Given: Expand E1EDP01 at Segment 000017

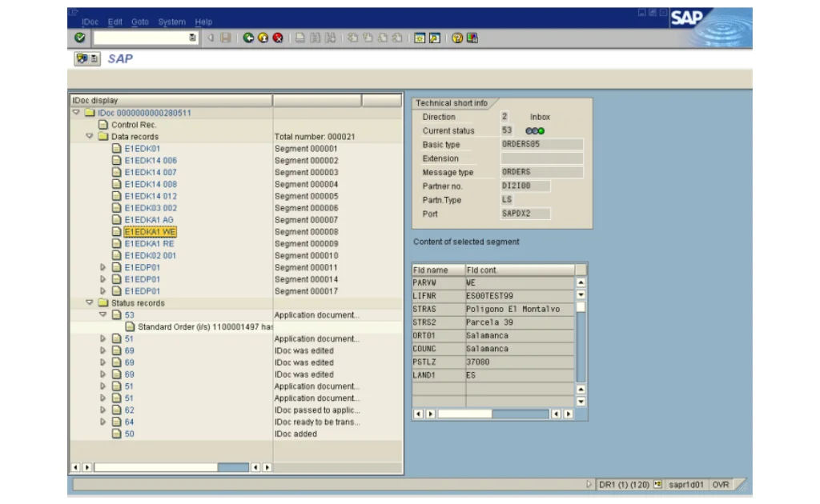Looking at the screenshot, I should (x=103, y=291).
